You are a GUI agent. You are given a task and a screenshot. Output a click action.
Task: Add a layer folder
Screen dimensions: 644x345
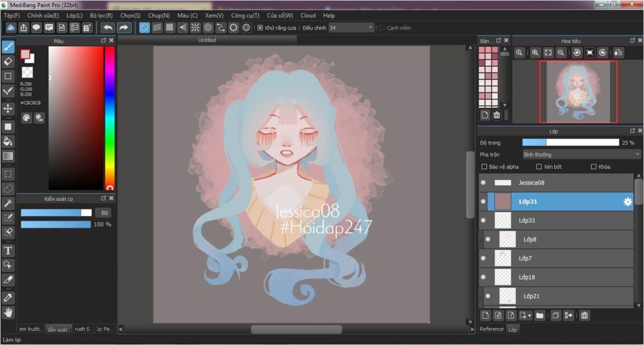[540, 315]
